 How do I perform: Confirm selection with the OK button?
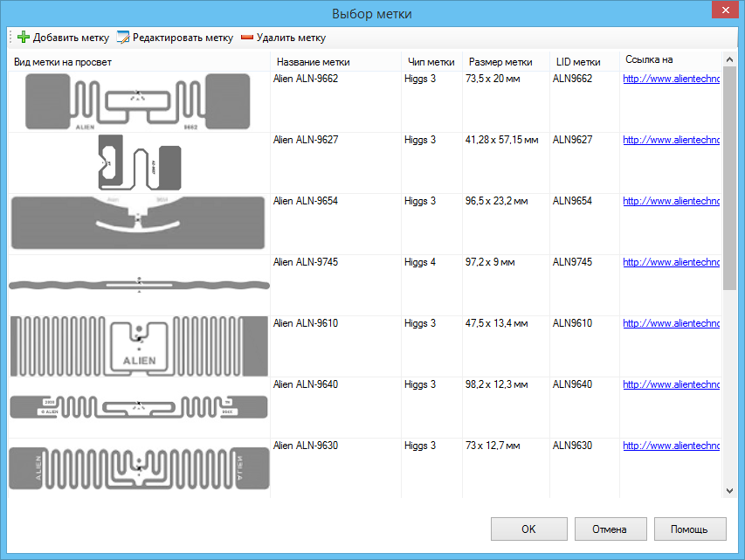click(528, 529)
